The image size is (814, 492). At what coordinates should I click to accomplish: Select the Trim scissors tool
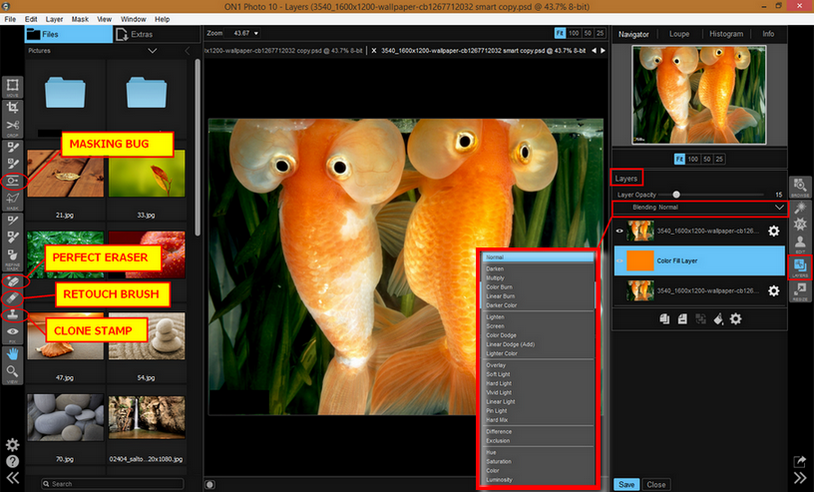pyautogui.click(x=12, y=126)
